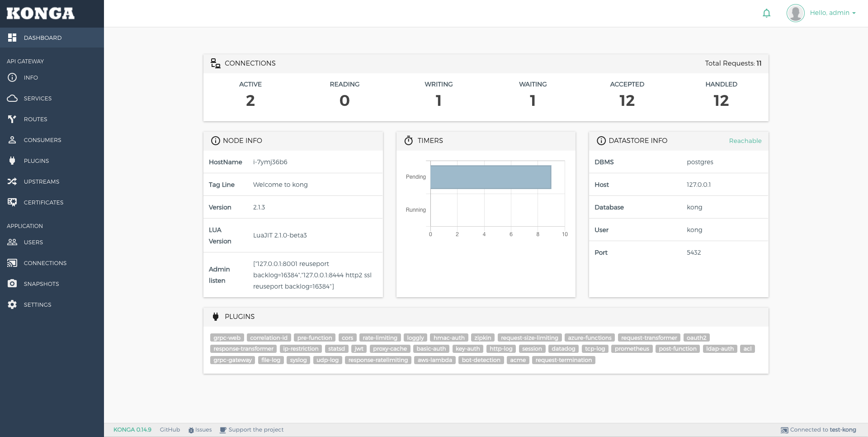The height and width of the screenshot is (437, 868).
Task: Click the Node Info header icon
Action: 216,141
